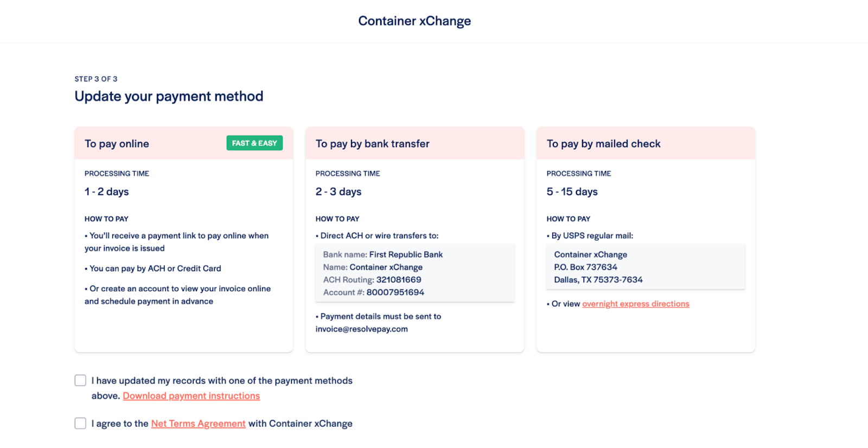Screen dimensions: 868x448
Task: Click the invoice@resolvepay.com email address
Action: pyautogui.click(x=362, y=329)
